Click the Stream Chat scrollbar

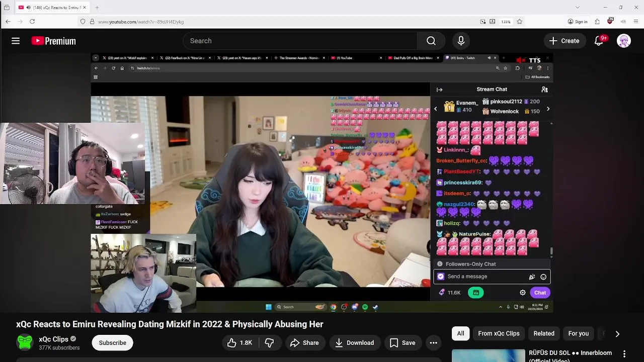(551, 251)
